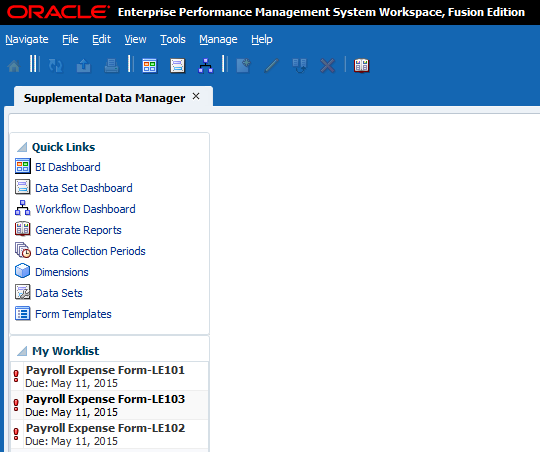Click alert icon beside Payroll Expense Form-LE103

pyautogui.click(x=16, y=405)
